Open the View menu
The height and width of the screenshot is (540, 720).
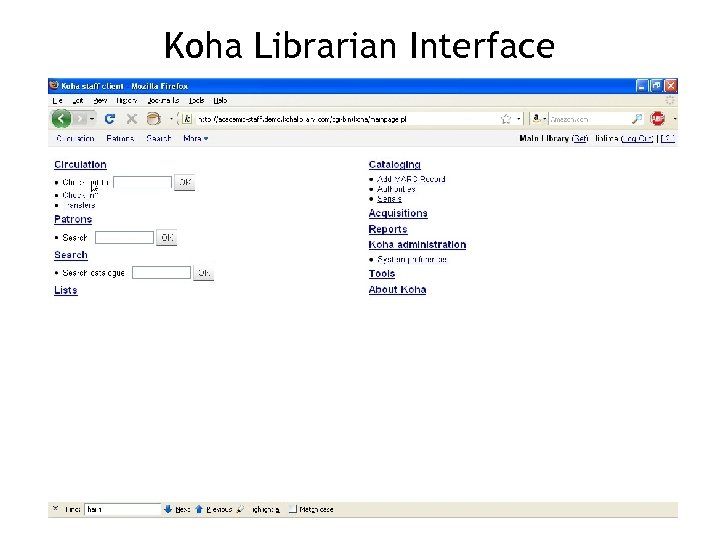click(100, 100)
